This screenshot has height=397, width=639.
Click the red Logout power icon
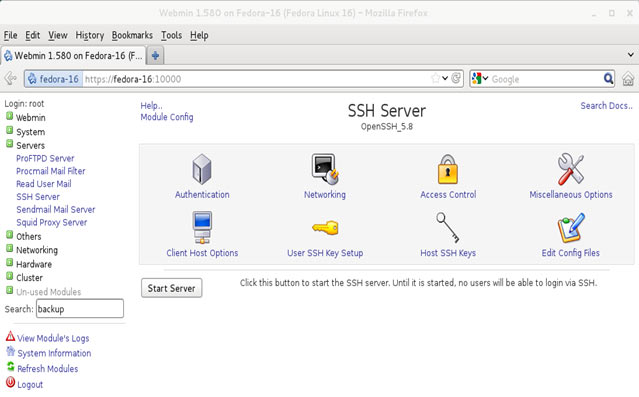point(10,383)
